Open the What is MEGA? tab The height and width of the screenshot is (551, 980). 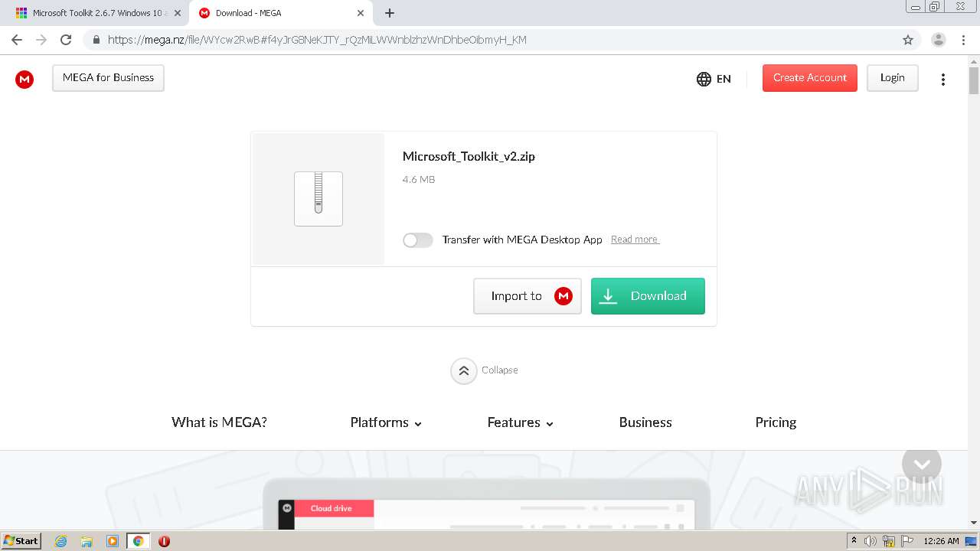point(219,422)
